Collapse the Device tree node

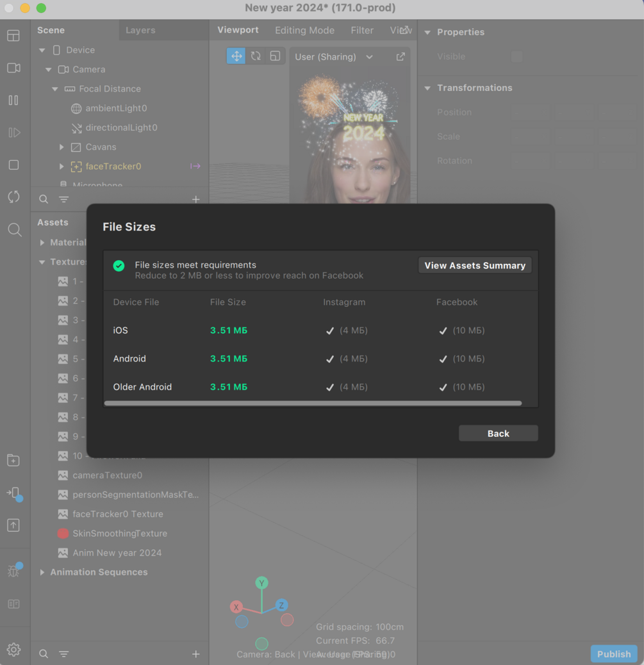click(x=42, y=50)
